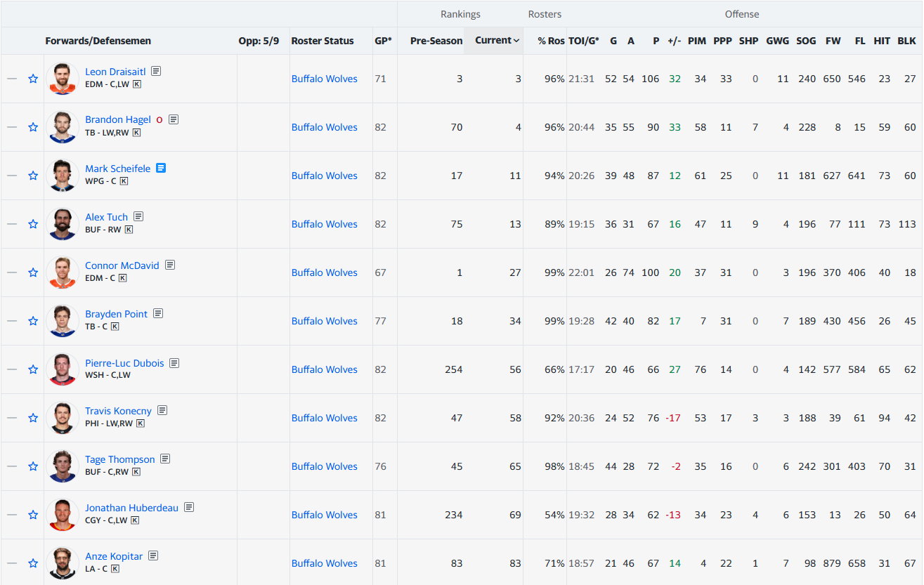Star Tage Thompson for the watchlist
The height and width of the screenshot is (585, 924).
click(33, 466)
